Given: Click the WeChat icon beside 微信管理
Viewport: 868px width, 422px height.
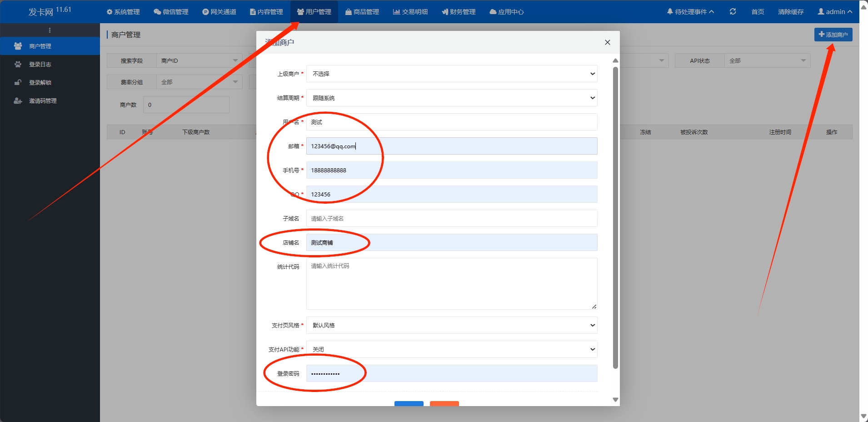Looking at the screenshot, I should click(x=157, y=12).
